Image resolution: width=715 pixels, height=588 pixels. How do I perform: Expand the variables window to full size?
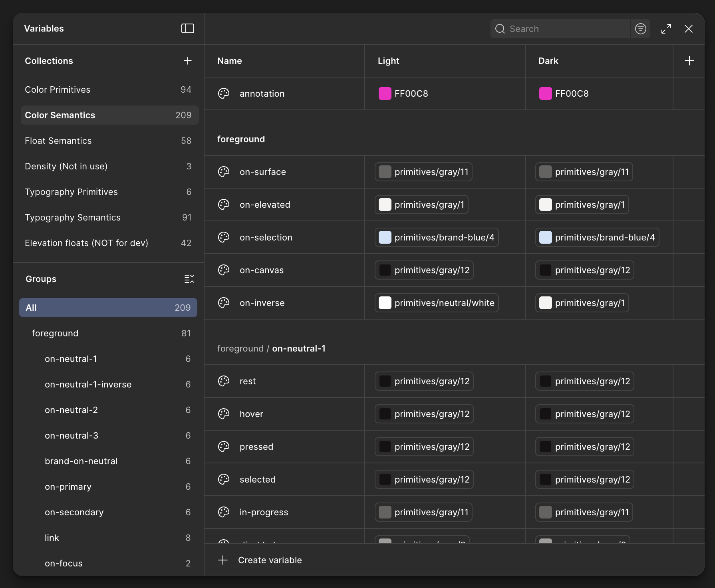pos(666,29)
